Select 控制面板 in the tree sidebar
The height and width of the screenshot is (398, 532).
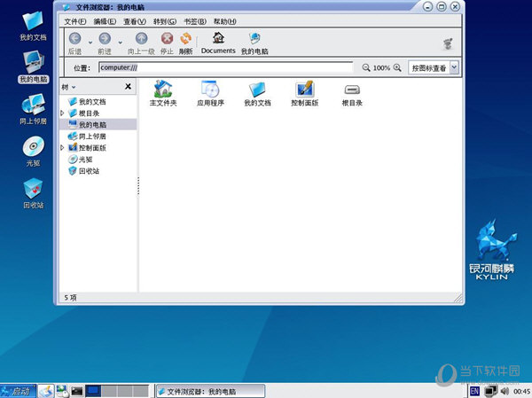(x=92, y=148)
